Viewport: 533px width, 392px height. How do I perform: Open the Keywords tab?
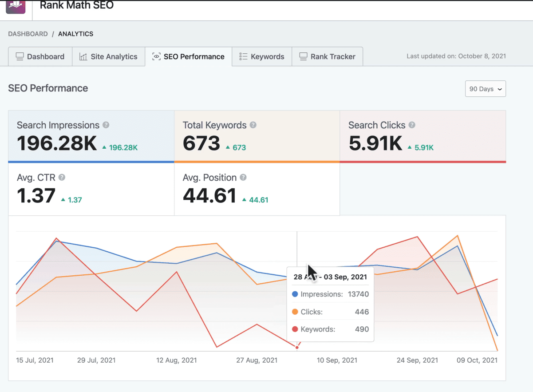coord(262,56)
